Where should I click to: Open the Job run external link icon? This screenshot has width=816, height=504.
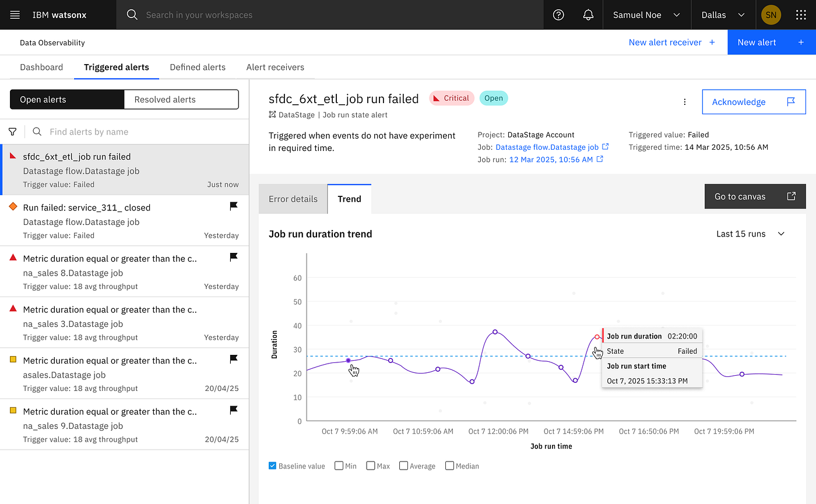click(x=600, y=159)
